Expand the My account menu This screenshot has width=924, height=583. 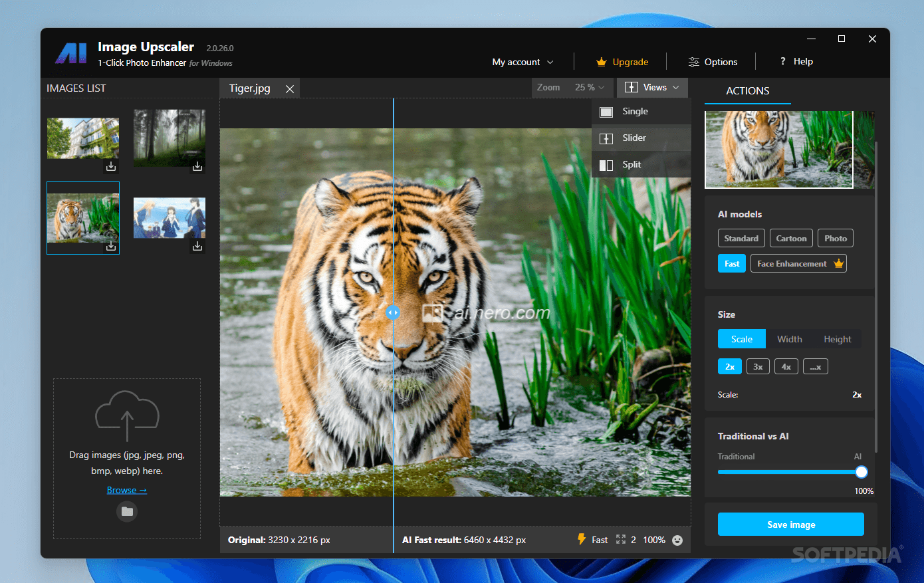tap(522, 62)
